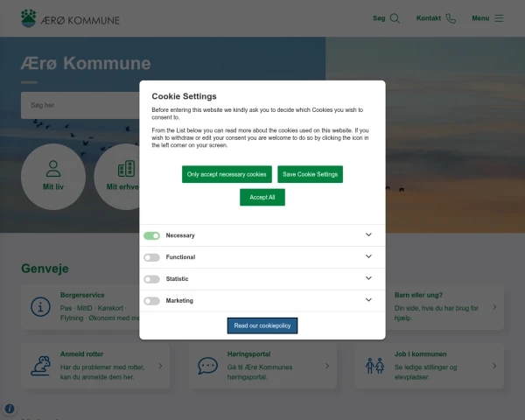Open the Høringsportal link

(x=248, y=354)
